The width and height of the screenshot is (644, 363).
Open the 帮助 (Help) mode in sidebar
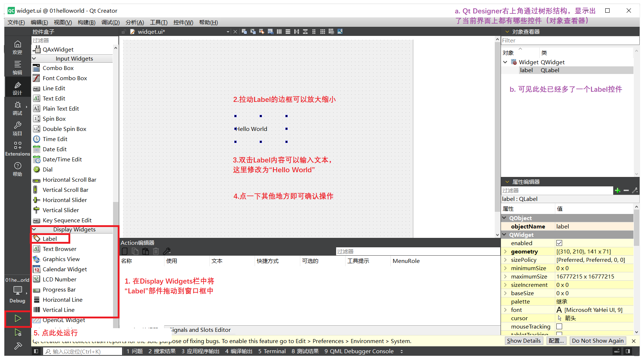(x=17, y=169)
